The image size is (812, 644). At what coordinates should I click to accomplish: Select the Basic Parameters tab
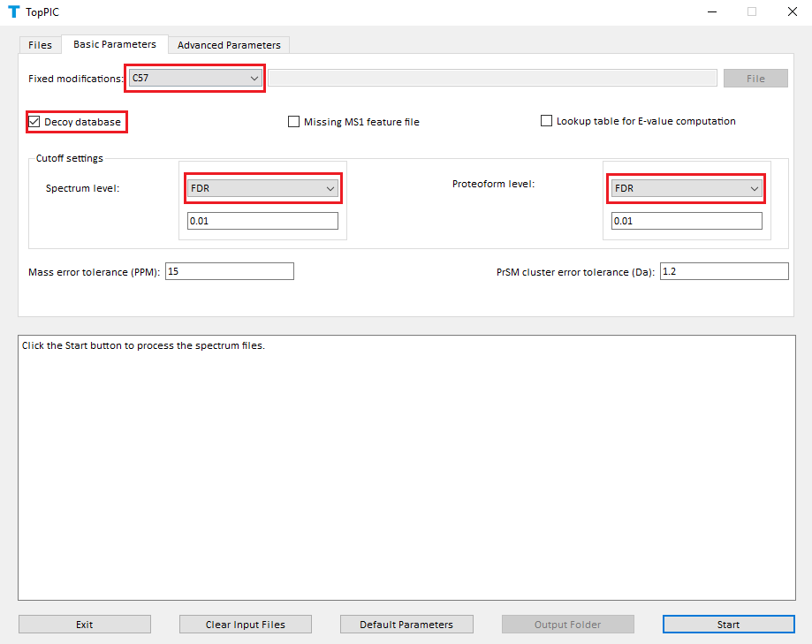pos(115,44)
